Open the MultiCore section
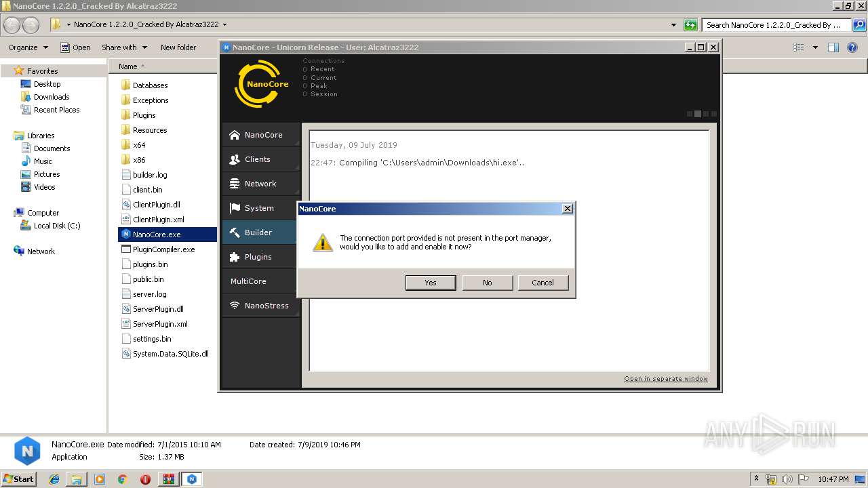The image size is (868, 488). click(x=261, y=281)
